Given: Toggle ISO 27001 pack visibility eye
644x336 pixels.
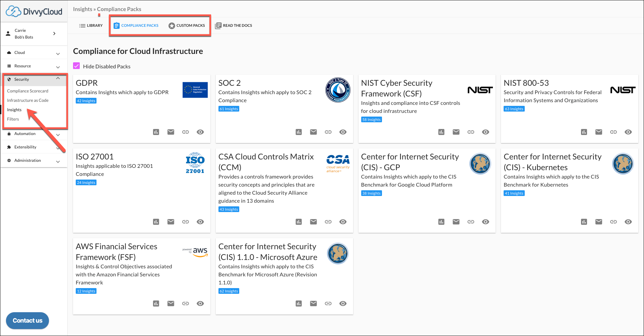Looking at the screenshot, I should tap(200, 222).
